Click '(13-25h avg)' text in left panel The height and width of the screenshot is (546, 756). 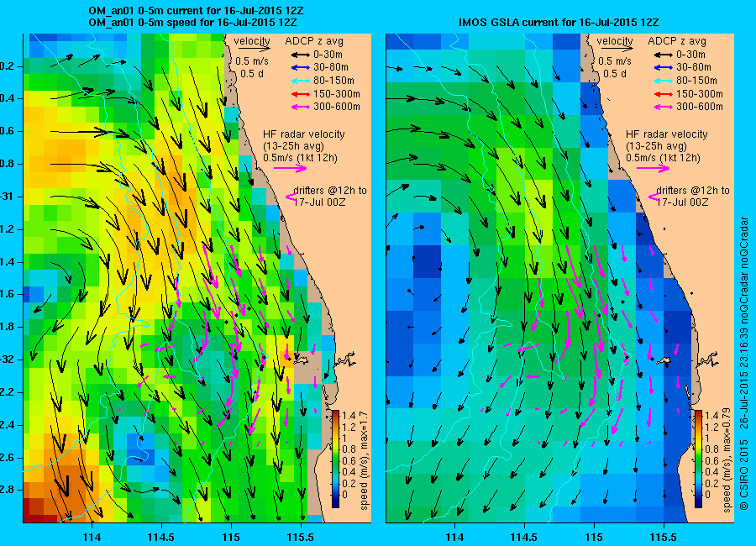pyautogui.click(x=293, y=146)
